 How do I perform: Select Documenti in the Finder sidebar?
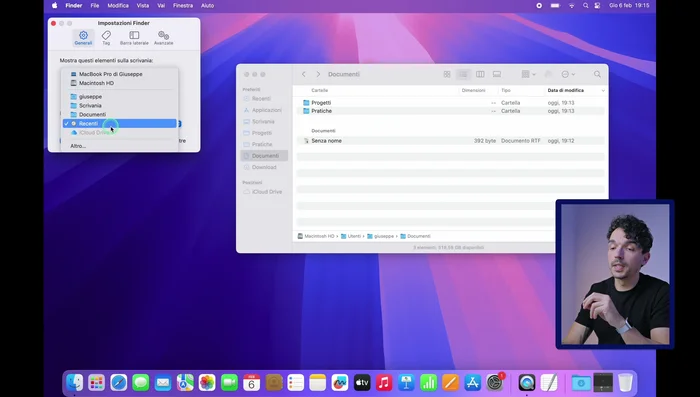pos(264,156)
